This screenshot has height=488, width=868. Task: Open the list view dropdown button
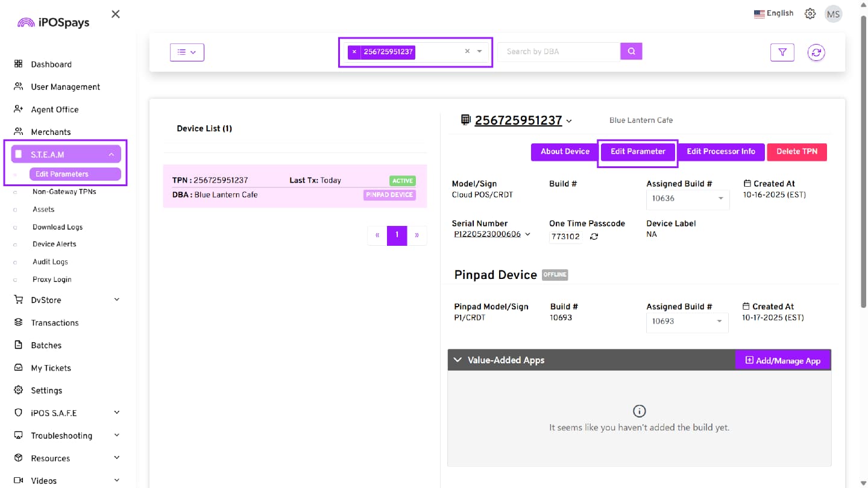pyautogui.click(x=187, y=52)
